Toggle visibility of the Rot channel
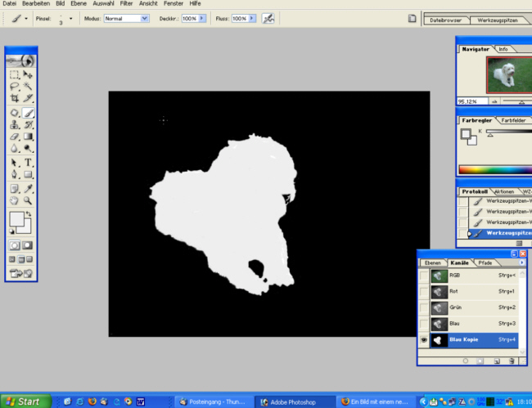The image size is (532, 408). coord(424,291)
